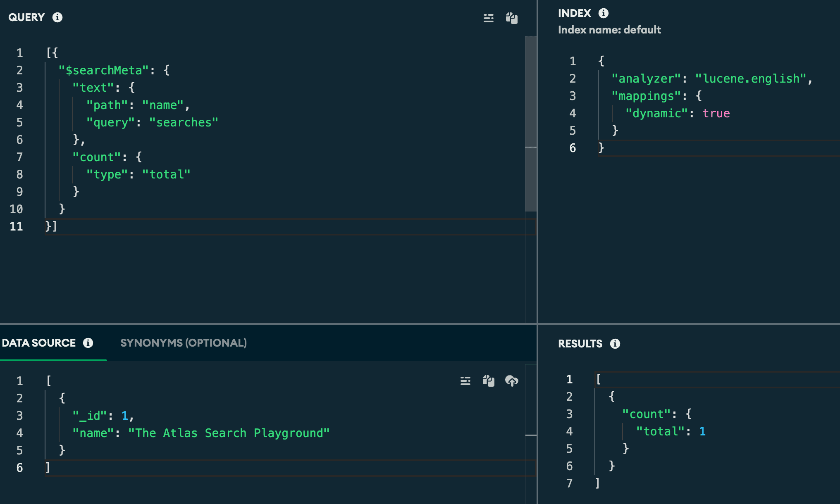The height and width of the screenshot is (504, 840).
Task: Select the Data Source tab
Action: 39,343
